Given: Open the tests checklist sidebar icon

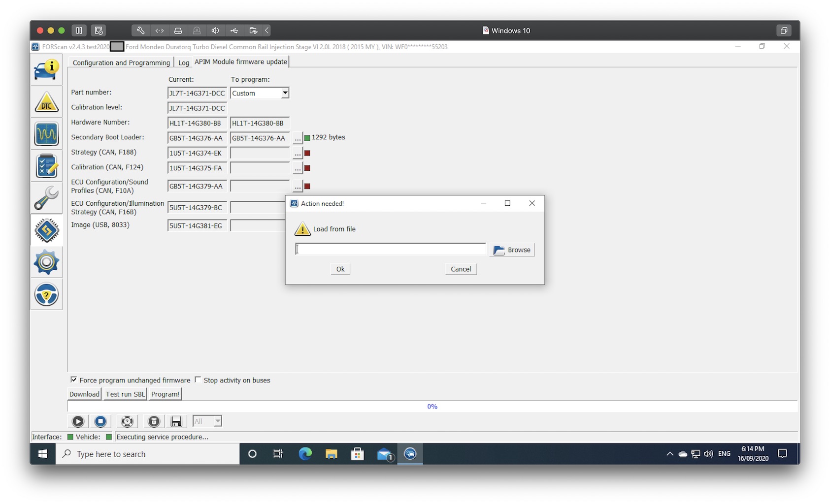Looking at the screenshot, I should [46, 166].
